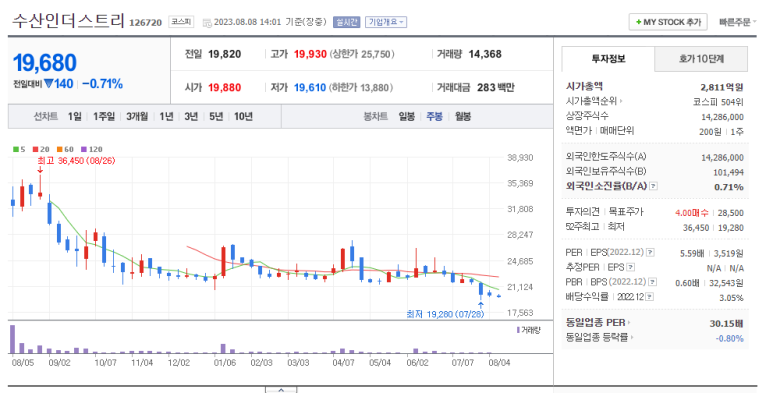Click the 시가 value 19,880

click(224, 88)
